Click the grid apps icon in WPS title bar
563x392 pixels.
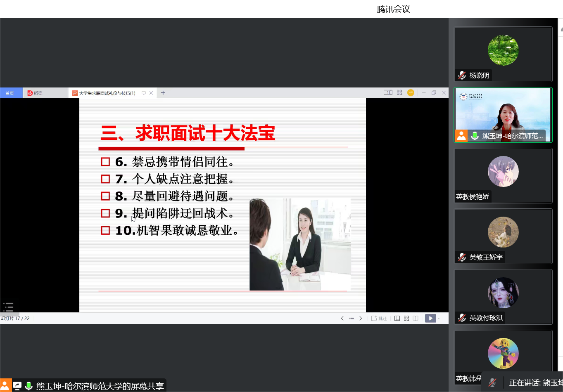pos(399,93)
